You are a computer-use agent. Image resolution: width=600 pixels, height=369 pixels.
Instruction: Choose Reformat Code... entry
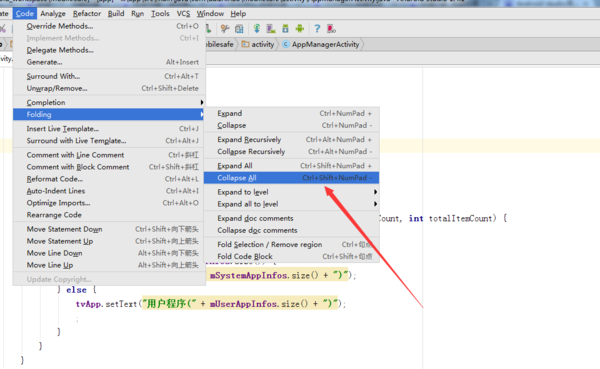click(109, 179)
